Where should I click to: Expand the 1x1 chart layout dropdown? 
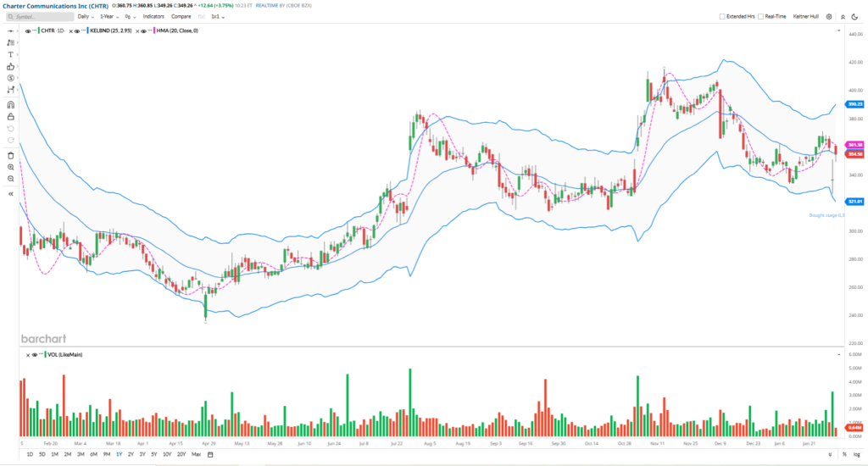click(x=218, y=16)
